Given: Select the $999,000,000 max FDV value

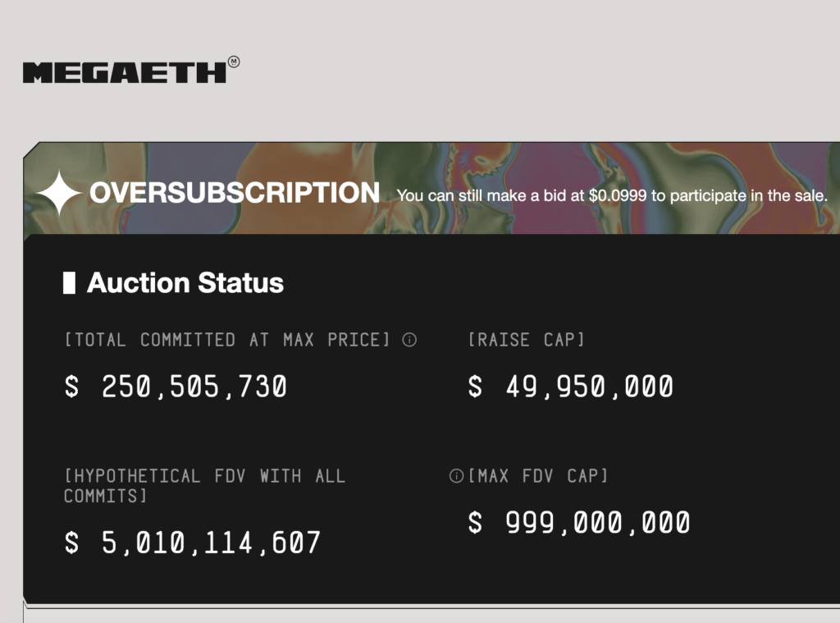Looking at the screenshot, I should pyautogui.click(x=579, y=523).
